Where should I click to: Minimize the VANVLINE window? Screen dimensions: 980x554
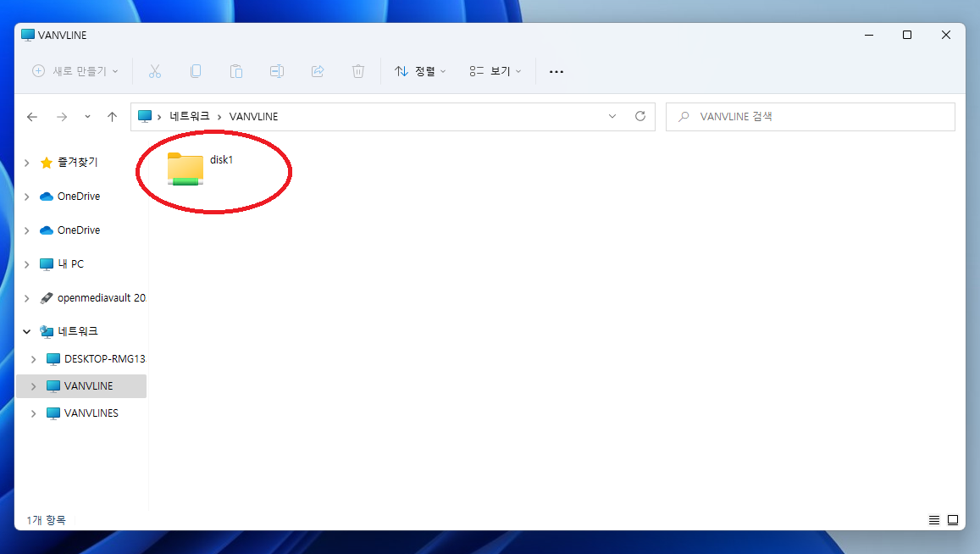click(869, 35)
